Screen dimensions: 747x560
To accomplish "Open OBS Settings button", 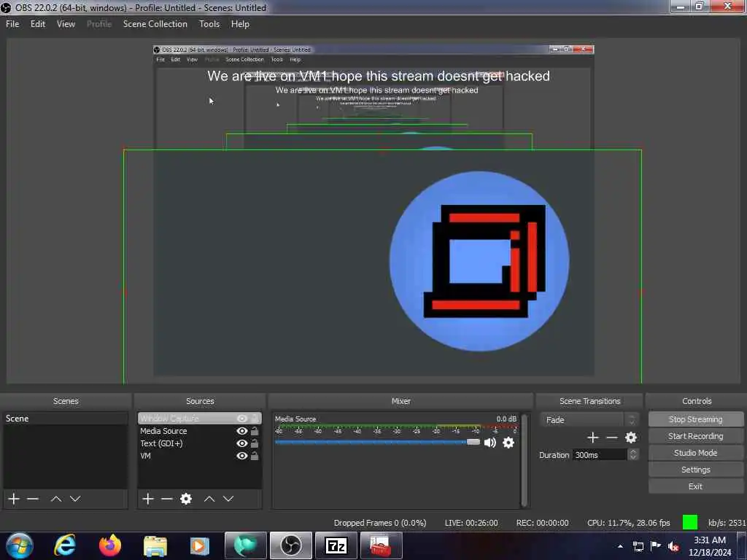I will pyautogui.click(x=695, y=470).
